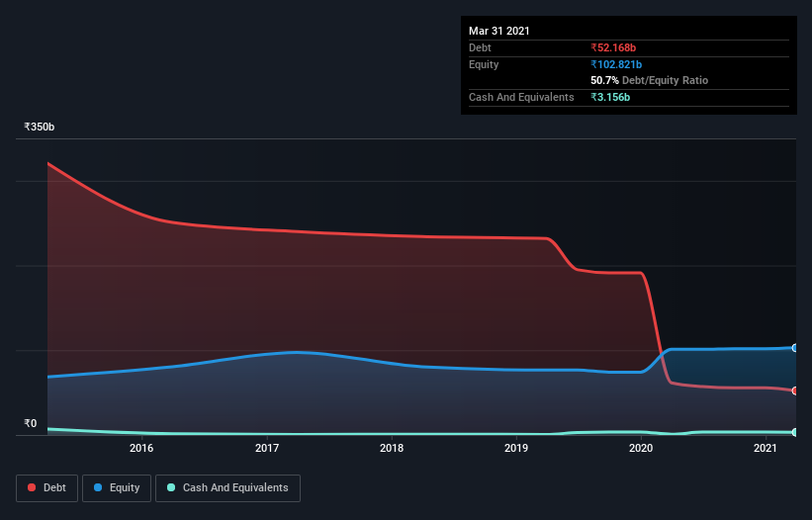The height and width of the screenshot is (520, 812).
Task: Select the red Debt endpoint marker
Action: [795, 390]
